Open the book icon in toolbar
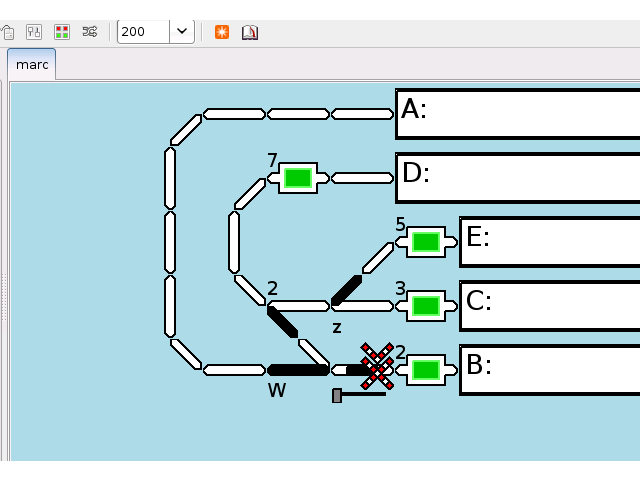 pos(250,31)
